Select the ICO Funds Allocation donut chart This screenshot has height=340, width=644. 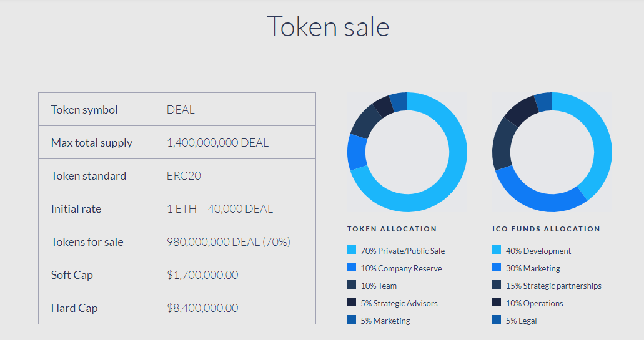[552, 152]
